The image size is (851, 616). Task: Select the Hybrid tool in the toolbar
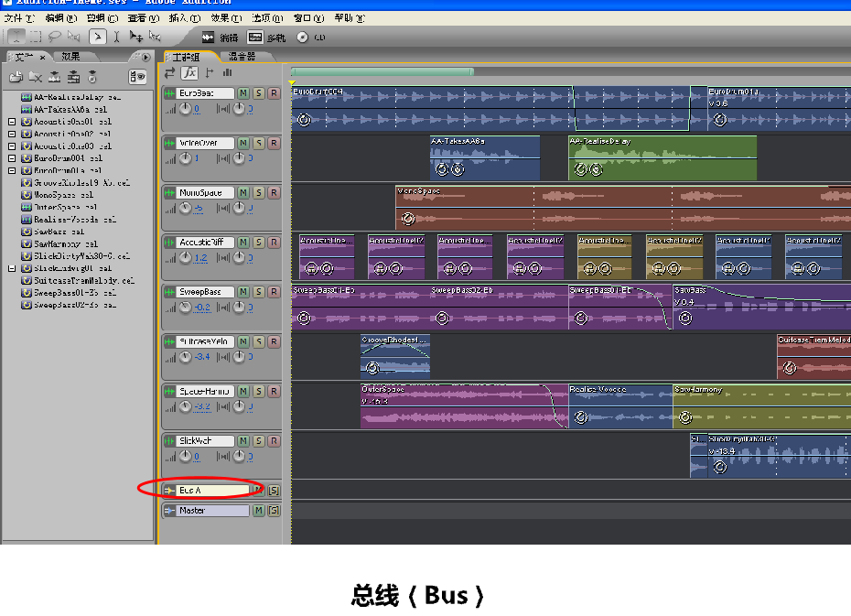point(97,37)
